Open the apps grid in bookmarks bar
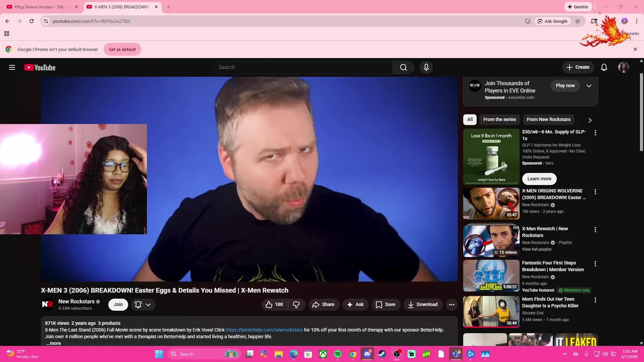 (7, 34)
